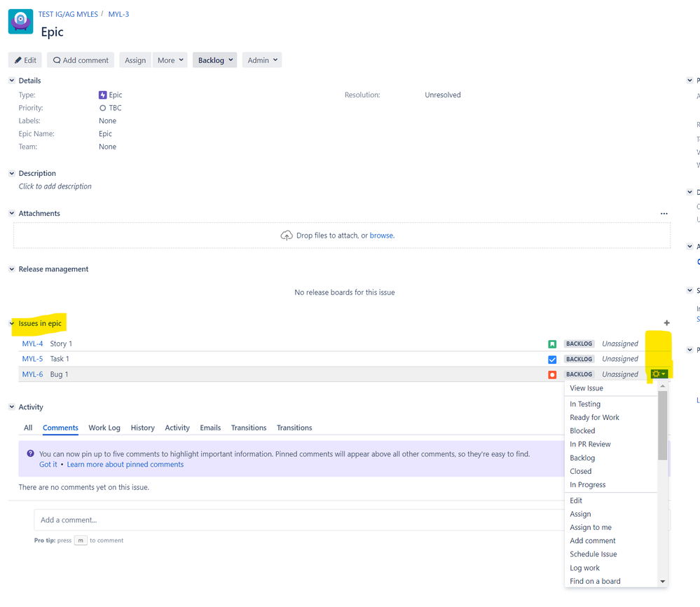
Task: Click the Bug type icon on MYL-6 row
Action: [x=551, y=374]
